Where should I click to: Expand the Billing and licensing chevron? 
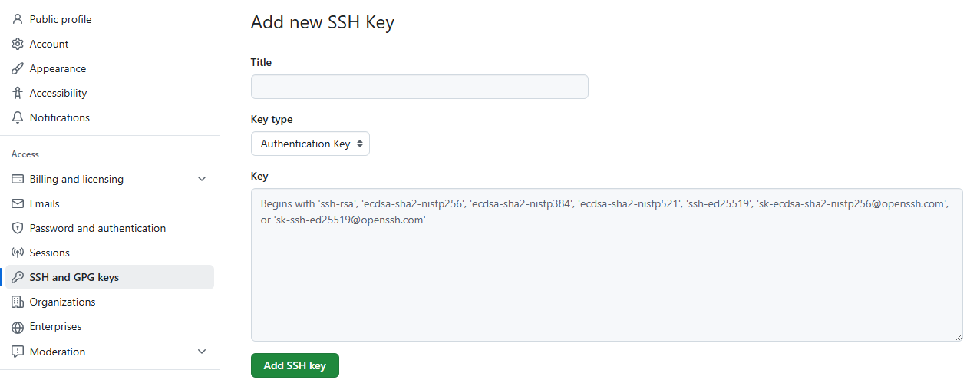pos(202,179)
